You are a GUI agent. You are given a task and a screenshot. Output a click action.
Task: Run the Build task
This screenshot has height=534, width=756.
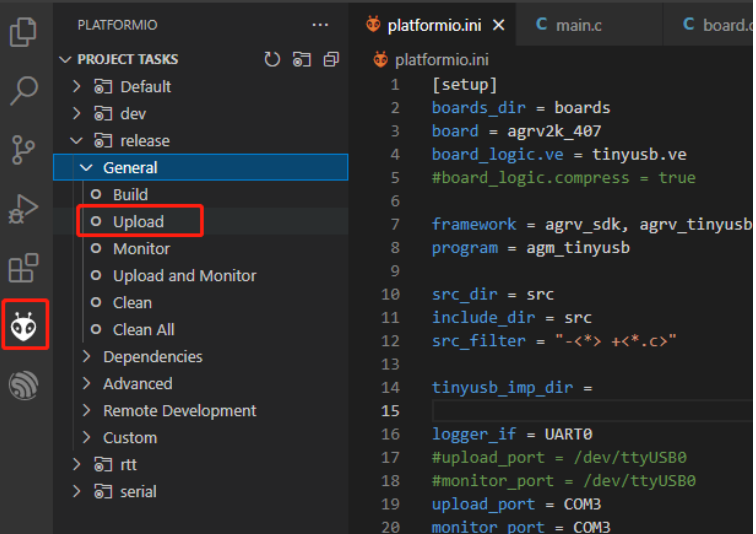tap(130, 195)
